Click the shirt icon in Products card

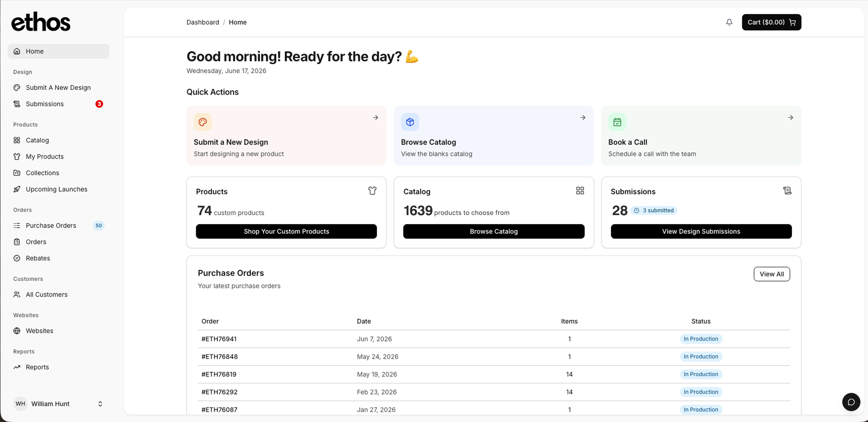coord(372,191)
